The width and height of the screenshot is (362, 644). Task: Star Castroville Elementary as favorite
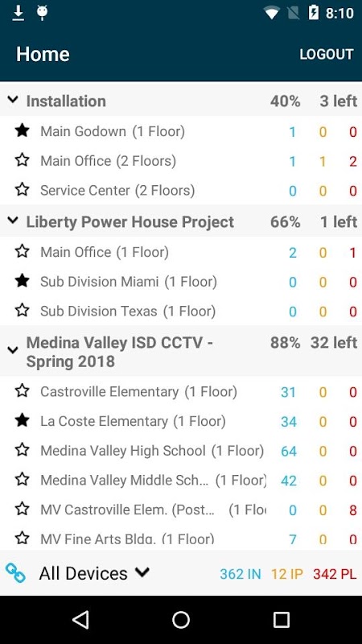[x=23, y=391]
